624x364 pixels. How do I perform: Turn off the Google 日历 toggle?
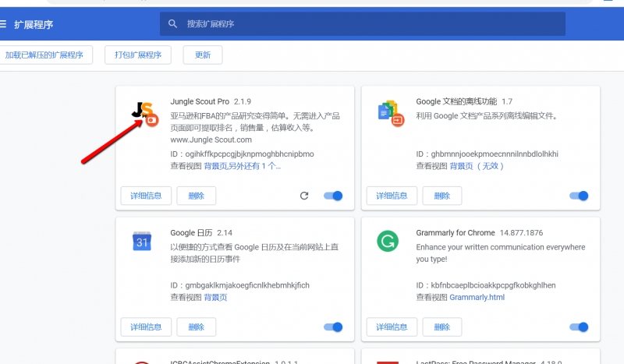point(333,327)
